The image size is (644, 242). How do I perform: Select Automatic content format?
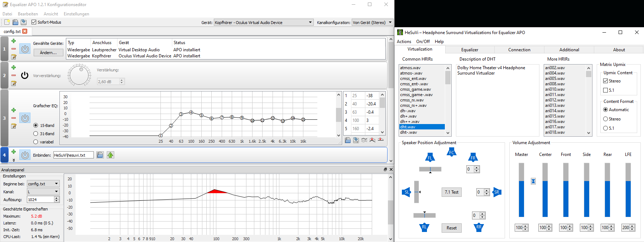(x=606, y=110)
